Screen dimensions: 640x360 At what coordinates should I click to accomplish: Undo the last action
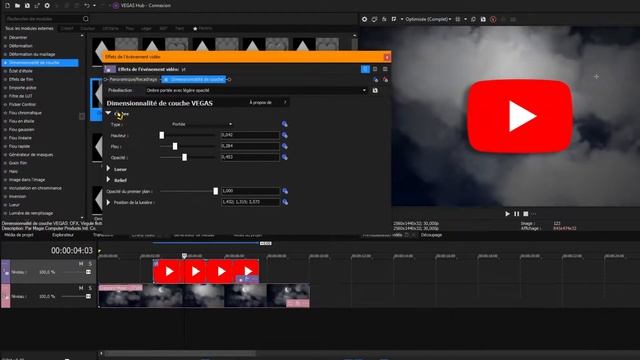(x=87, y=6)
